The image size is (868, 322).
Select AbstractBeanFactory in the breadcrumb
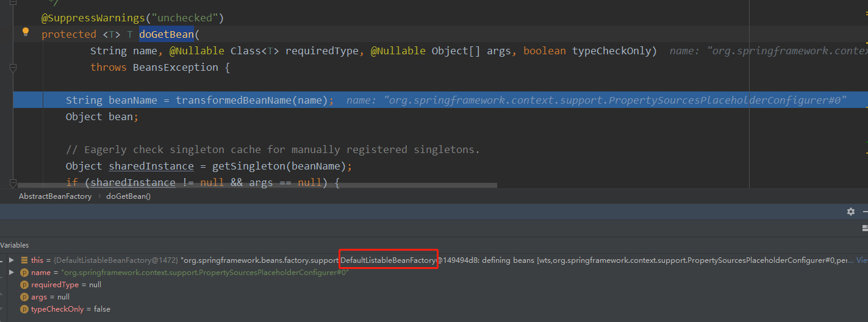(x=55, y=196)
